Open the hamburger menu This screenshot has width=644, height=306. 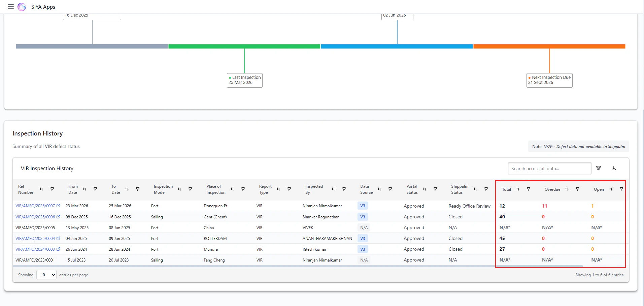(x=11, y=7)
